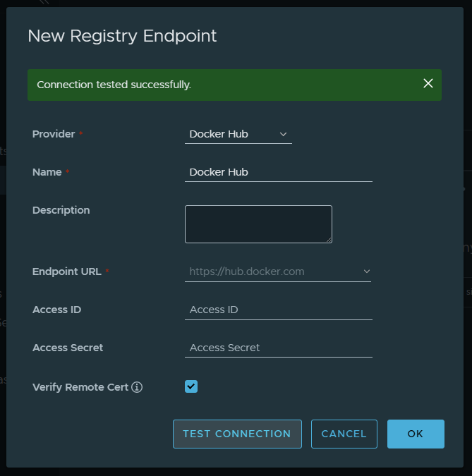Screen dimensions: 472x476
Task: Click the Endpoint URL field label
Action: coord(67,271)
